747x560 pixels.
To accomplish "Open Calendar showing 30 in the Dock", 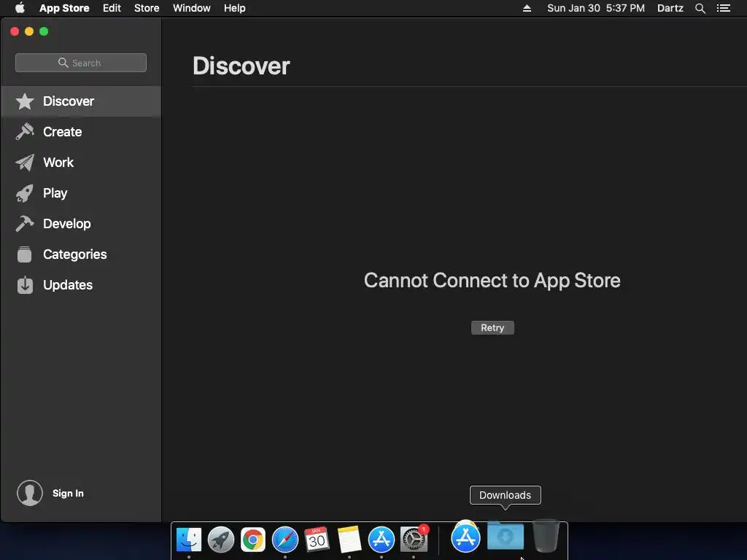I will click(x=317, y=539).
